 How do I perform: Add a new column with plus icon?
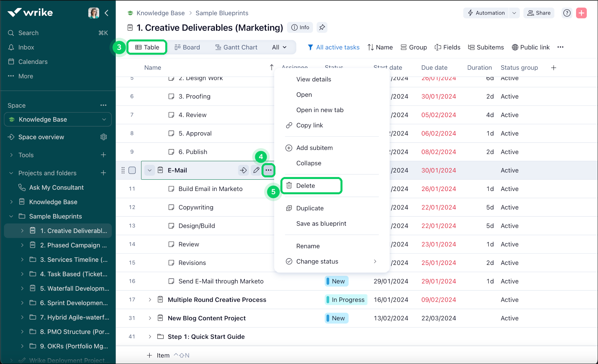[554, 68]
